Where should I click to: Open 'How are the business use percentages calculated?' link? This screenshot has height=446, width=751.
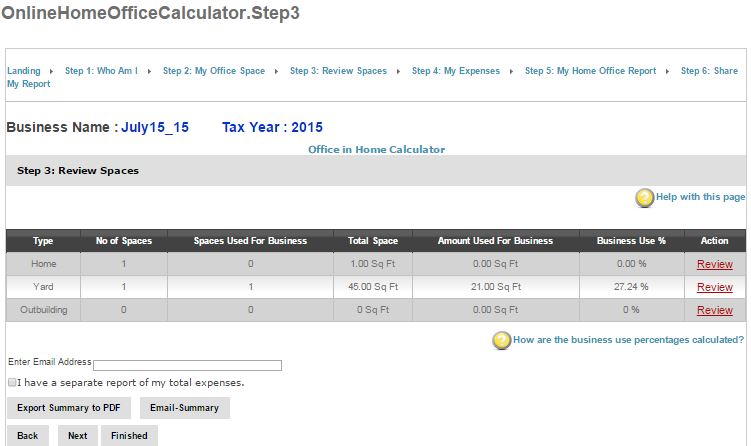click(628, 340)
